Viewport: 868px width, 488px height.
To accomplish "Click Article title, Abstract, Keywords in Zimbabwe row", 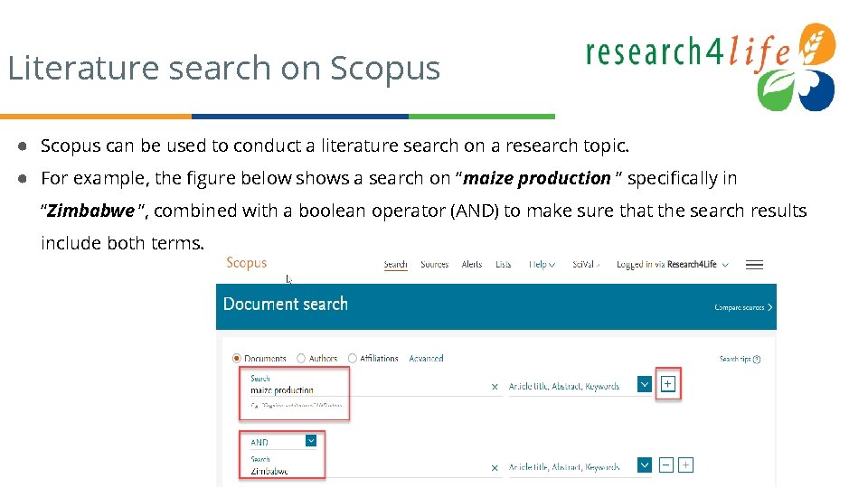I will coord(564,467).
